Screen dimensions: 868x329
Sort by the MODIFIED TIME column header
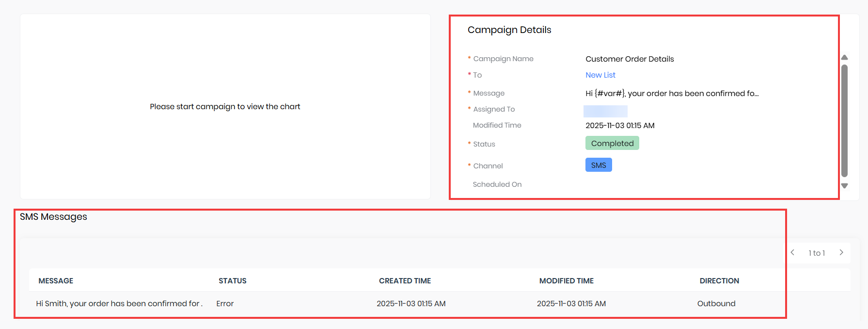click(566, 281)
